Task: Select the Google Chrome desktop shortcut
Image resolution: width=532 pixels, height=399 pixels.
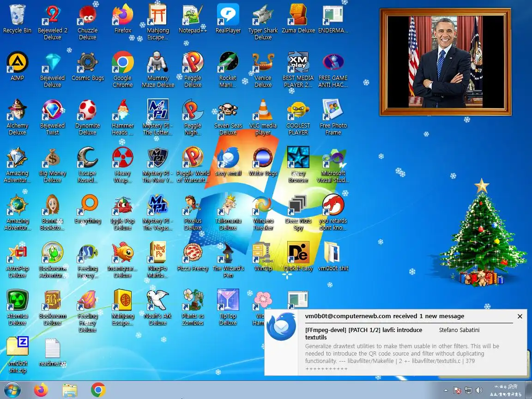Action: [x=122, y=70]
